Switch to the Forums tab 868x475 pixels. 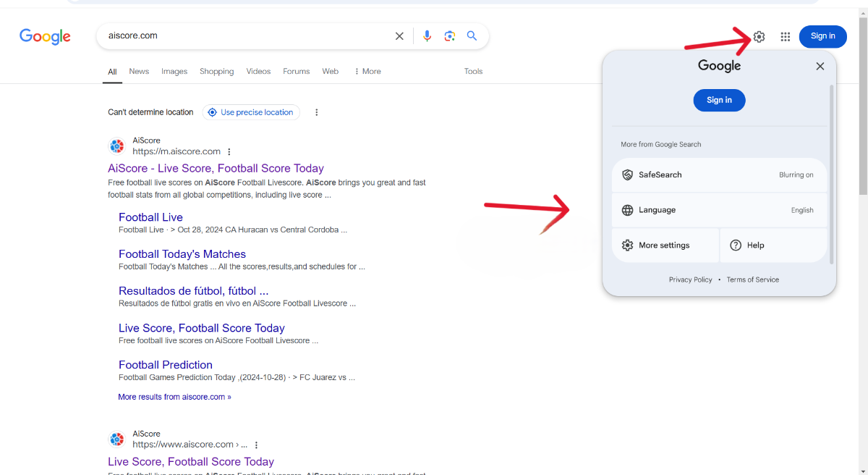[x=296, y=72]
